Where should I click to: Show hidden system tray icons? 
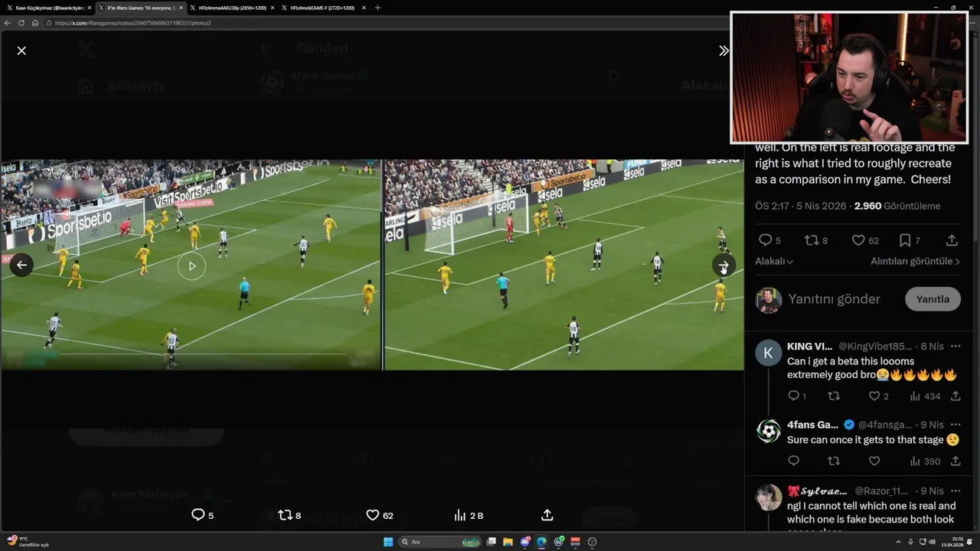899,542
